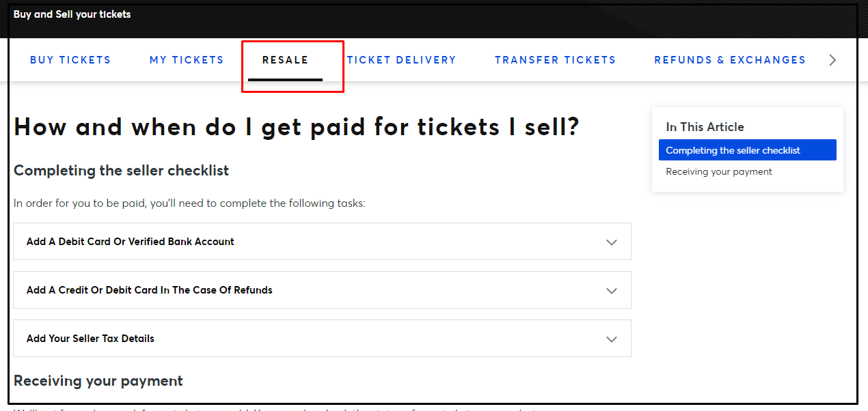Open the Transfer Tickets tab
The height and width of the screenshot is (411, 868).
tap(555, 60)
